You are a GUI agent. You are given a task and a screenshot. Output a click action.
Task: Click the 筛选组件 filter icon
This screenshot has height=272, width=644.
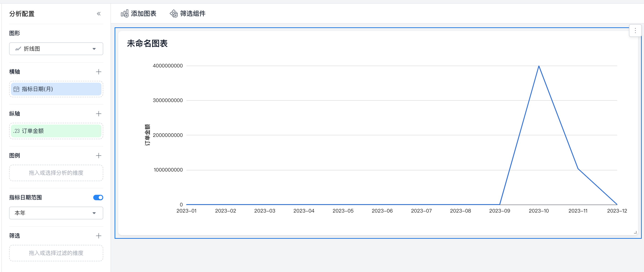174,13
